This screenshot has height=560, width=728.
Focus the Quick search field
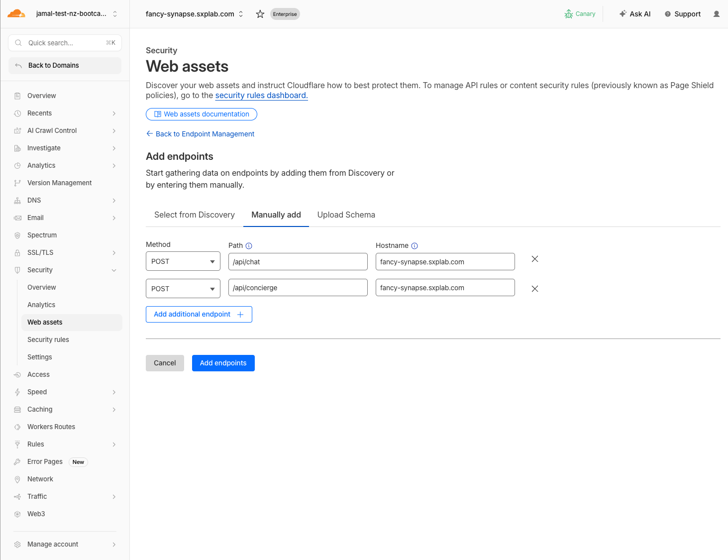point(65,43)
